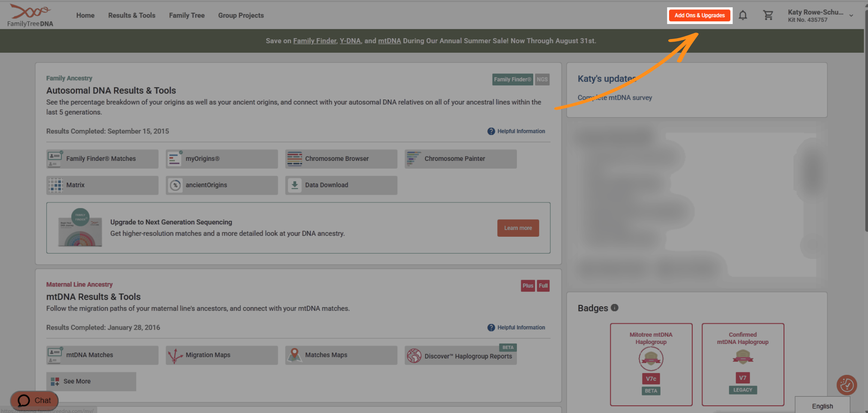This screenshot has height=413, width=868.
Task: Open the Confirmed mtDNA Haplogroup badge
Action: 743,364
